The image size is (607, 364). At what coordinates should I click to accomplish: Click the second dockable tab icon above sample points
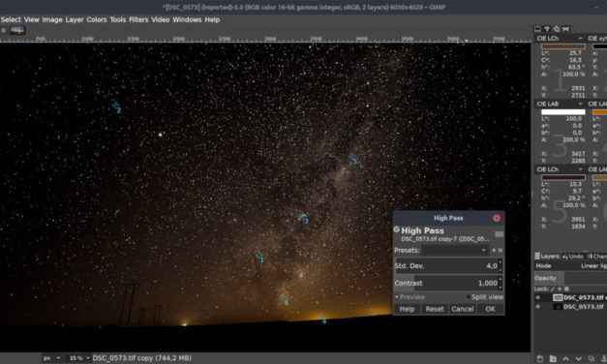pos(547,29)
